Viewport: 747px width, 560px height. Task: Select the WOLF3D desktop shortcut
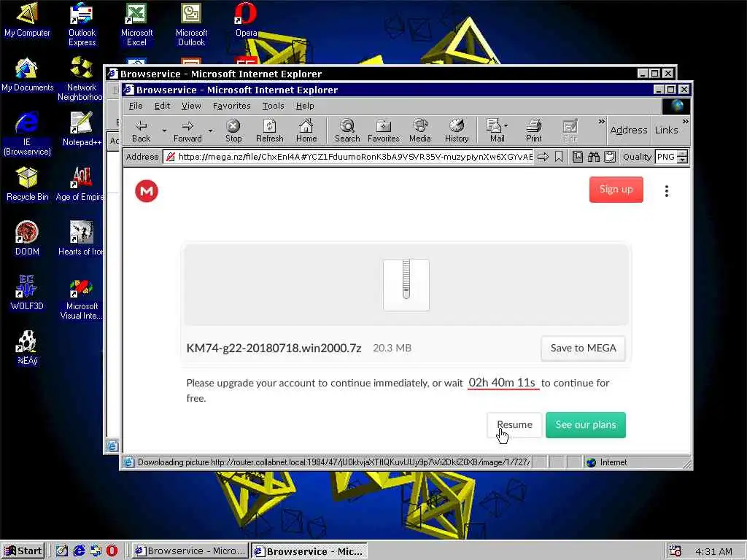[x=27, y=293]
